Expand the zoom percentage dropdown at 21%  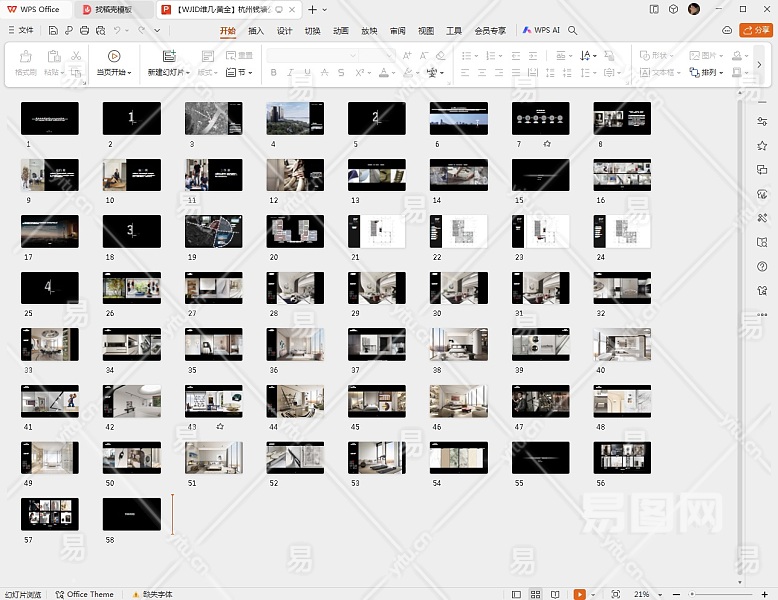point(659,594)
